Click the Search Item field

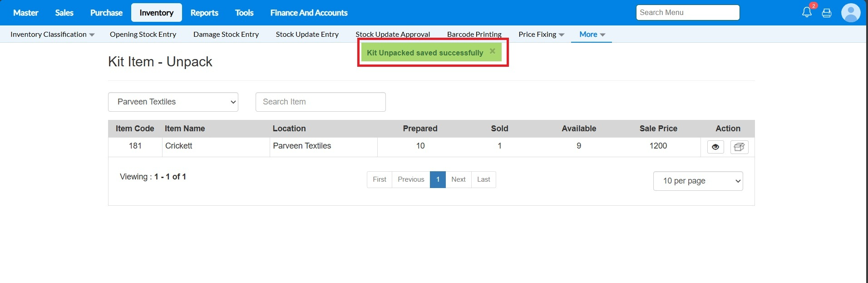click(x=321, y=102)
